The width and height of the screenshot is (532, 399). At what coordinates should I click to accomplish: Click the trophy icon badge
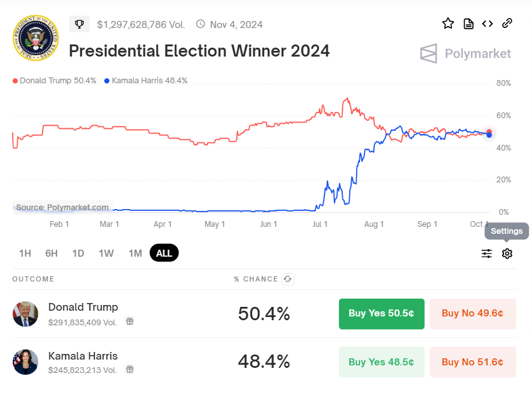(79, 24)
